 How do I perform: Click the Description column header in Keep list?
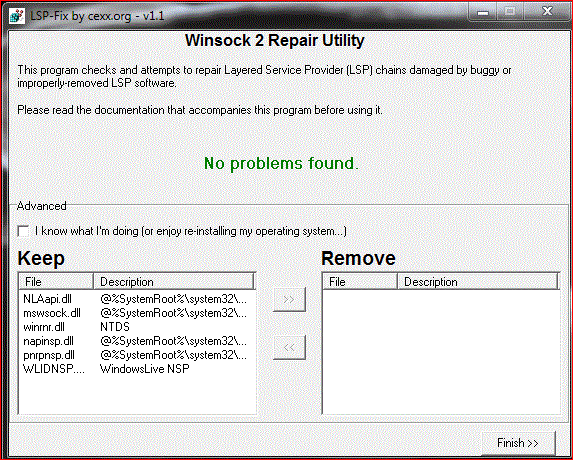click(x=174, y=282)
